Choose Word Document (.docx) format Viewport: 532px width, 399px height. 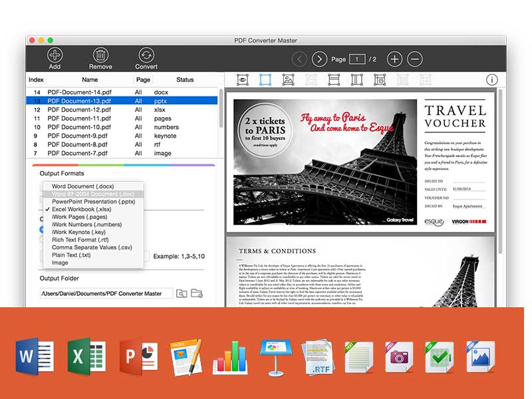click(94, 186)
